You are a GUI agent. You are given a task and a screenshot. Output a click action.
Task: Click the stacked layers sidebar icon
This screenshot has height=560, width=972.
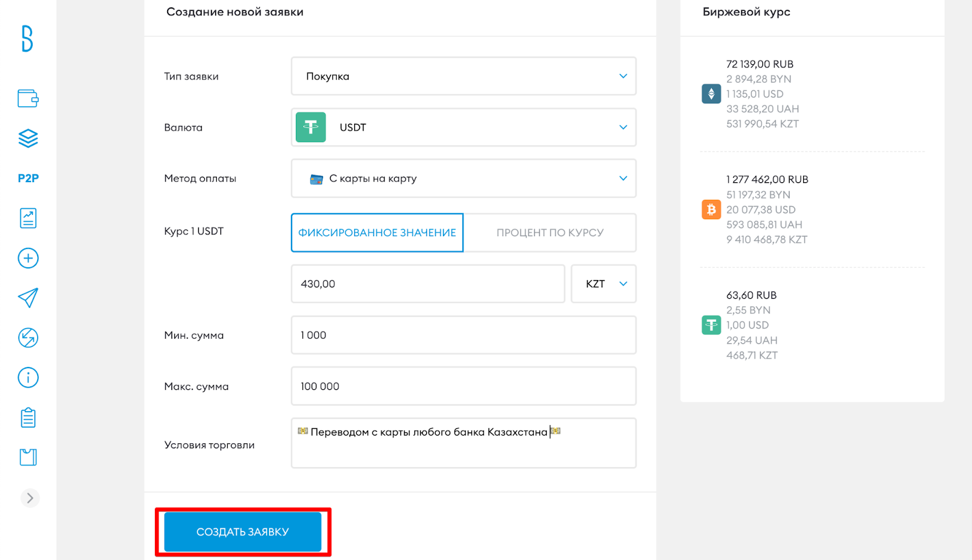click(28, 138)
